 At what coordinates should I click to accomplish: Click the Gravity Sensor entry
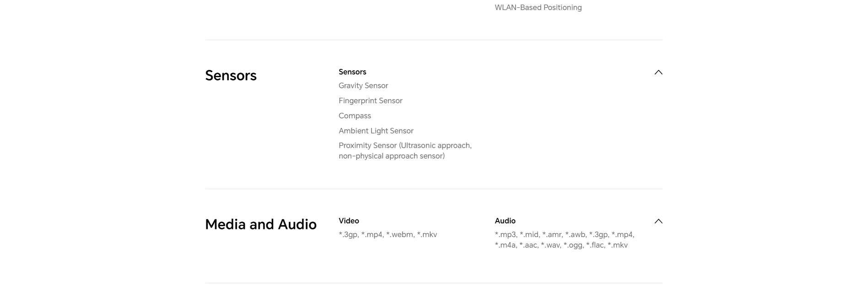point(363,85)
